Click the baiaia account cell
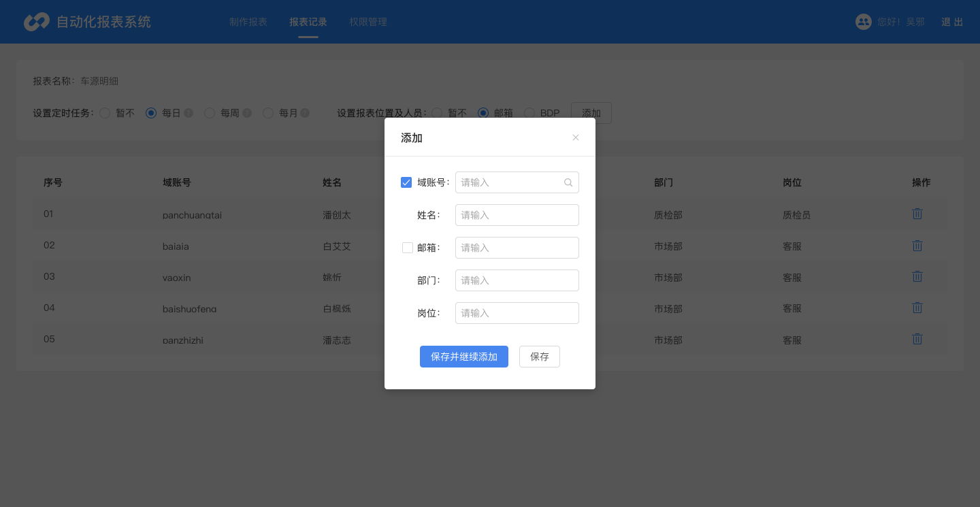The width and height of the screenshot is (980, 507). point(176,246)
